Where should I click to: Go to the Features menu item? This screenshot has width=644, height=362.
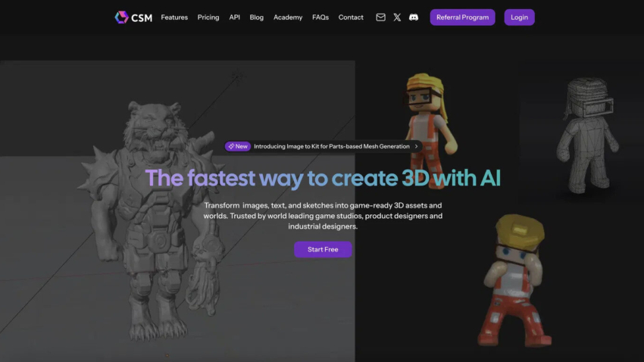coord(174,17)
